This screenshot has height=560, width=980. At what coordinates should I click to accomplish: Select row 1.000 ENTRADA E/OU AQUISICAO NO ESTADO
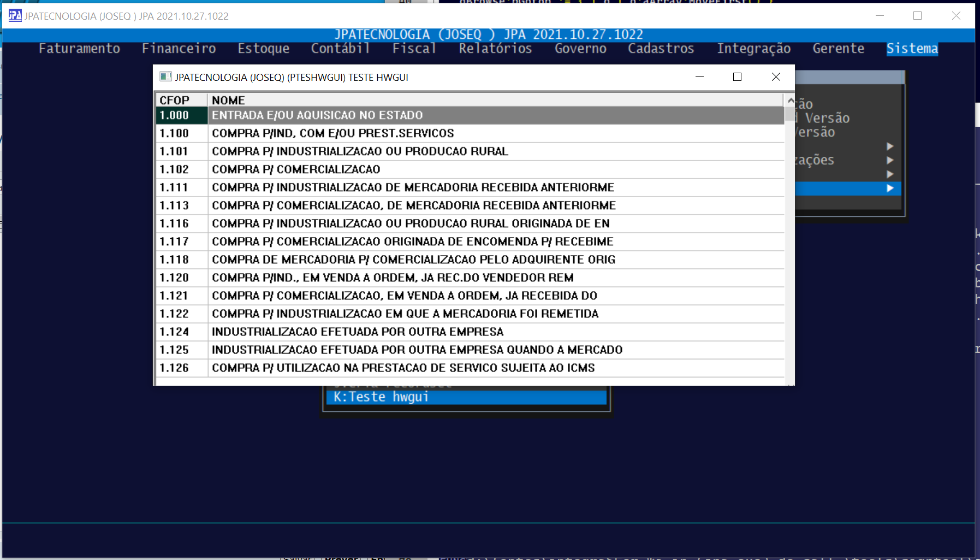[470, 115]
